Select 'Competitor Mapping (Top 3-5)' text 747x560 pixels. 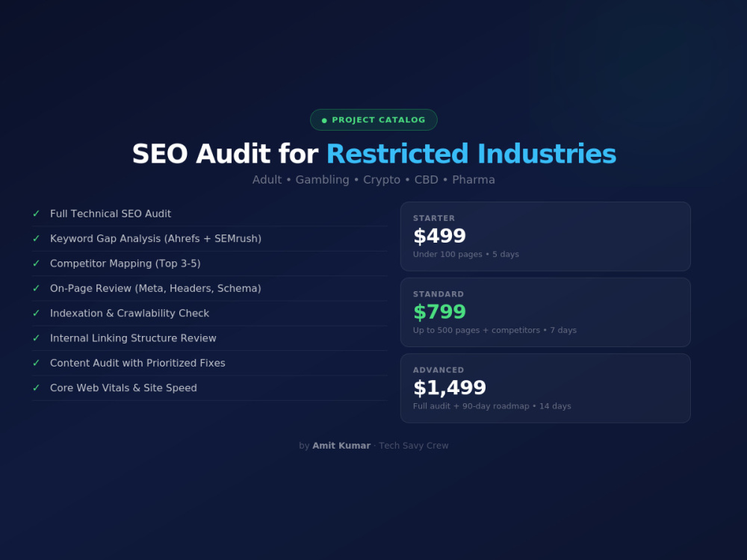pyautogui.click(x=125, y=264)
